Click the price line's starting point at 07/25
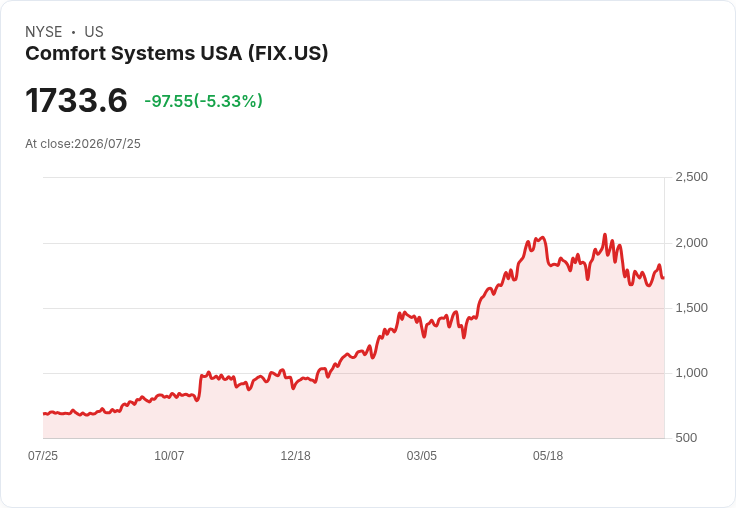 (x=44, y=414)
